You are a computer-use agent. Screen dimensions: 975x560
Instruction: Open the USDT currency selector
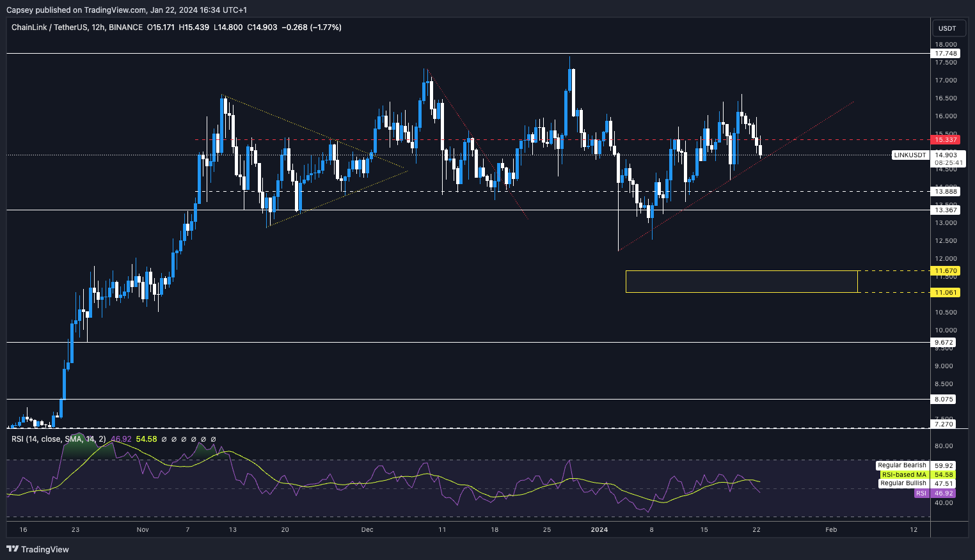[947, 28]
